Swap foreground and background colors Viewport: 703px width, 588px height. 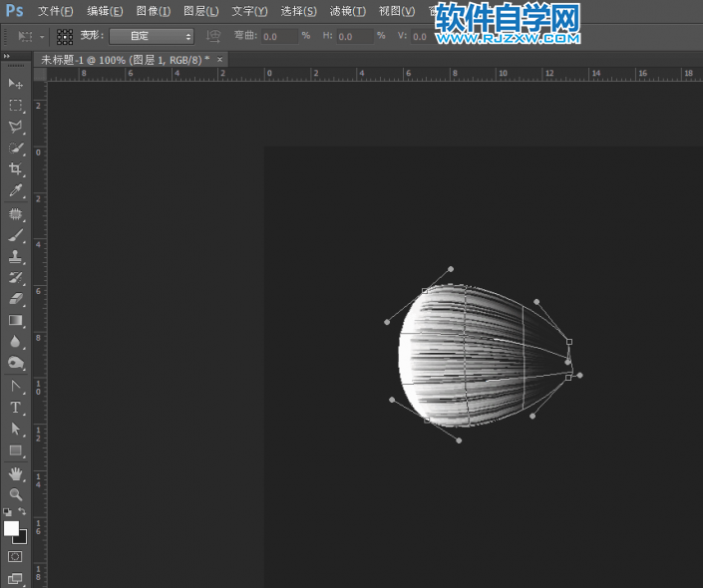pyautogui.click(x=23, y=512)
